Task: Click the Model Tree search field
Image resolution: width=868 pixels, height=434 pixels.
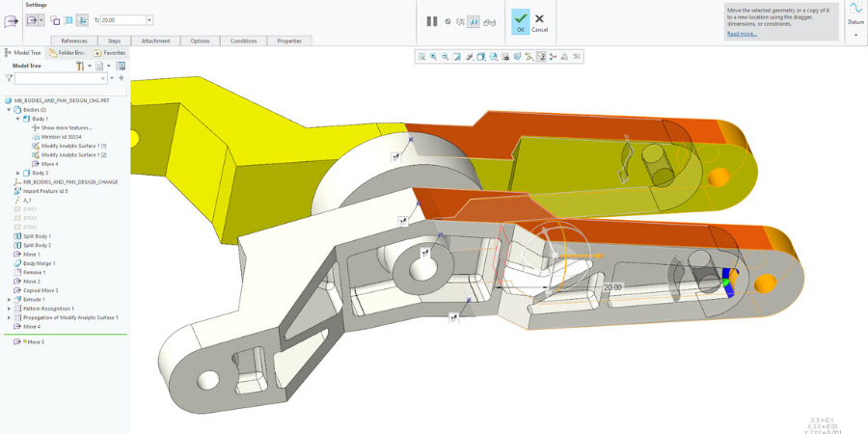Action: pos(60,78)
